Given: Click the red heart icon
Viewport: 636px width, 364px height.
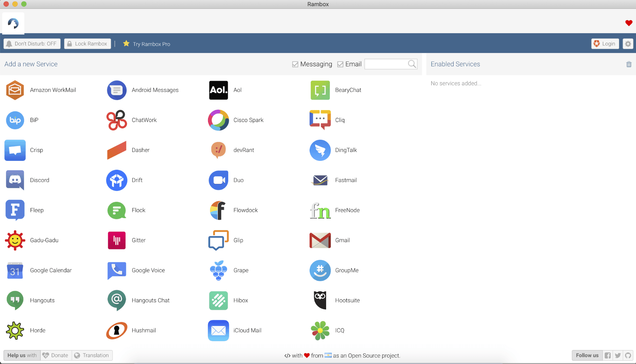Looking at the screenshot, I should point(629,23).
